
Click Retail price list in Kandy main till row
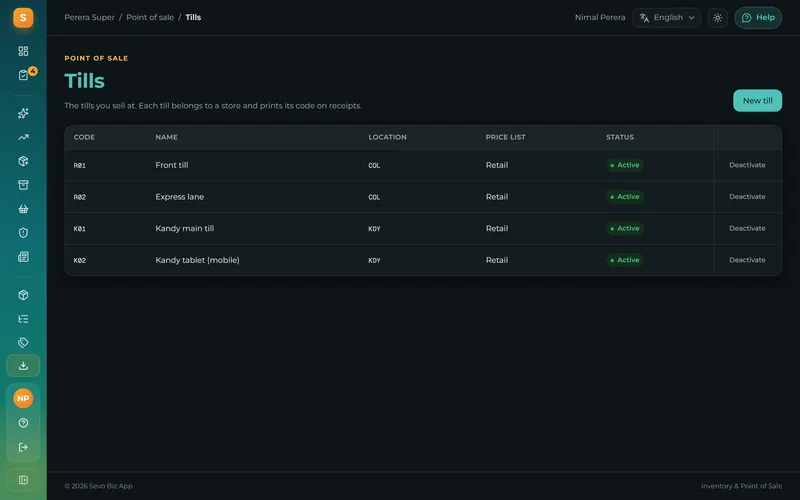496,228
